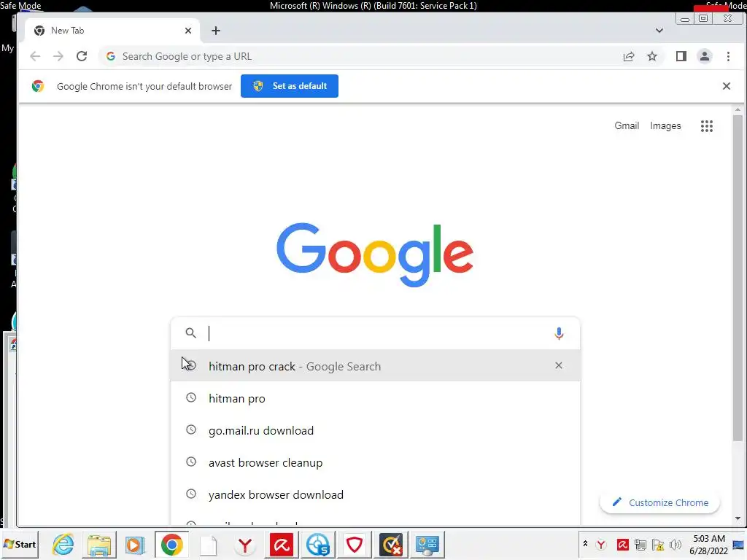The image size is (747, 560).
Task: Click the blank document taskbar icon
Action: pos(208,544)
